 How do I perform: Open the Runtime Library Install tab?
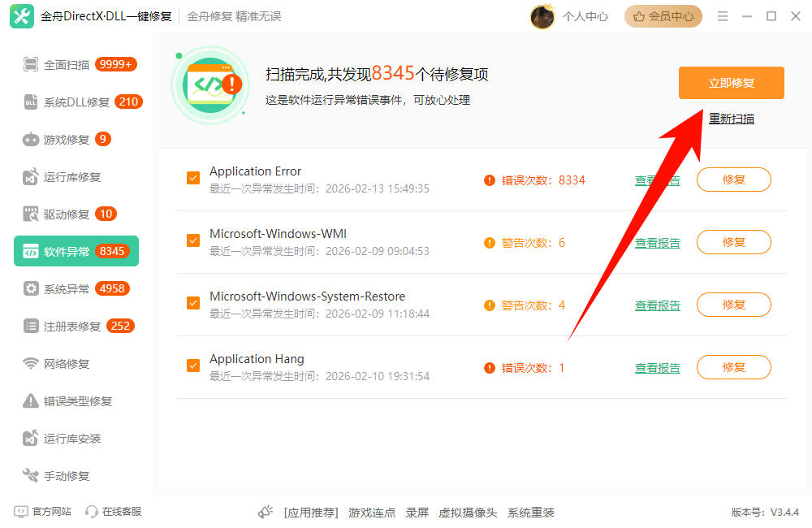tap(71, 439)
